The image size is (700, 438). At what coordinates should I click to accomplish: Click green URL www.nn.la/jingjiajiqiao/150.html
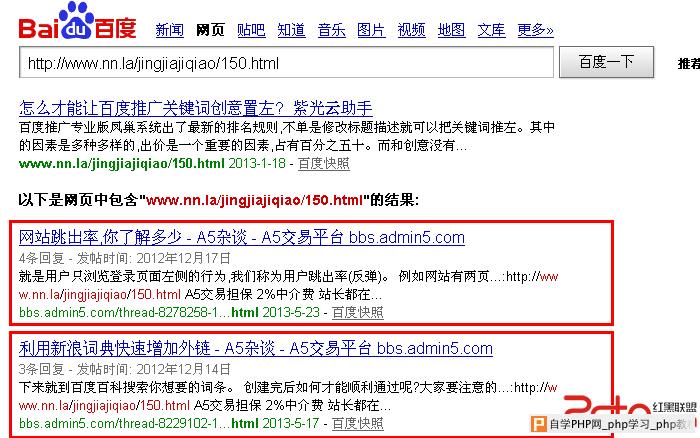pyautogui.click(x=121, y=163)
